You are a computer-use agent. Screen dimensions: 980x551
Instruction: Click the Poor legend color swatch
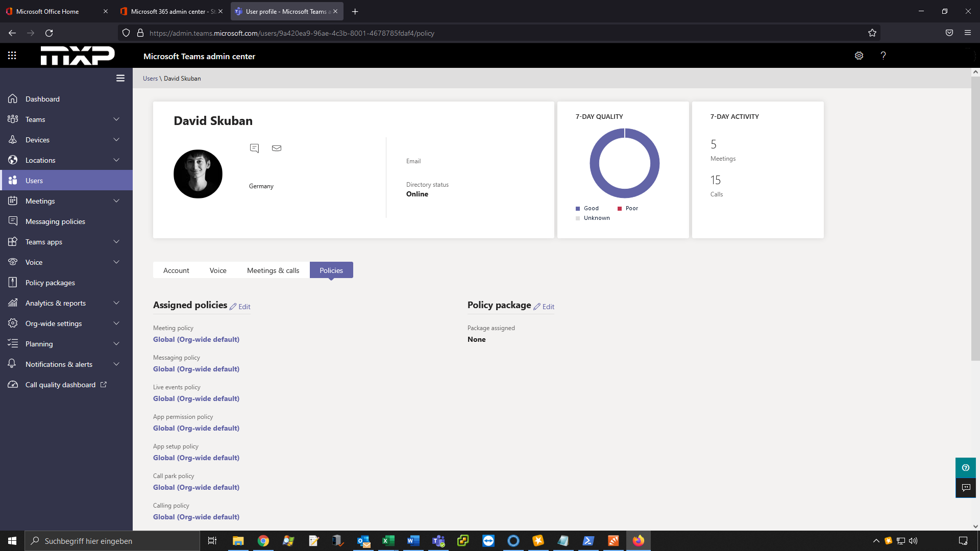click(x=620, y=209)
